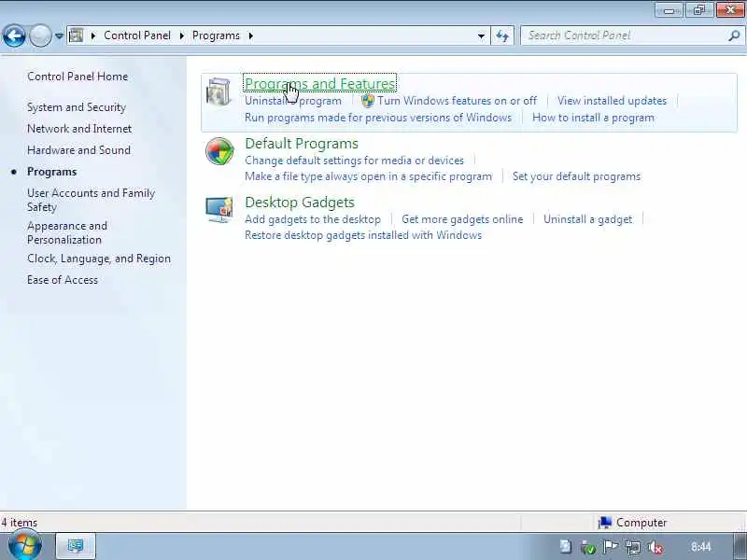The image size is (747, 560).
Task: Click the Control Panel taskbar button
Action: coord(76,546)
